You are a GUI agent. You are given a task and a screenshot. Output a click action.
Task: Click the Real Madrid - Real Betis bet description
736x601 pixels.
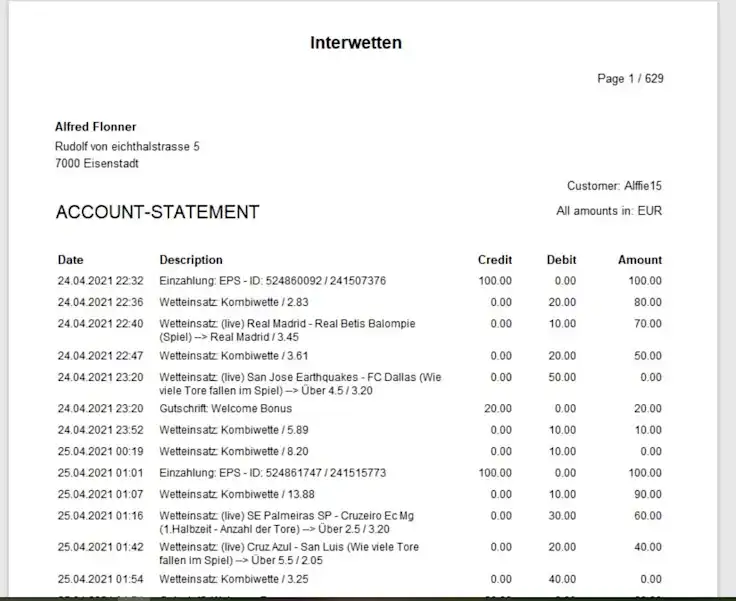coord(287,331)
